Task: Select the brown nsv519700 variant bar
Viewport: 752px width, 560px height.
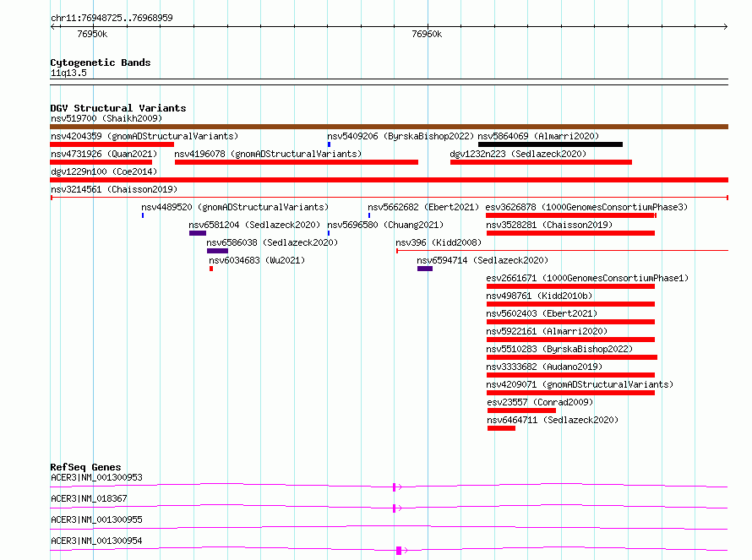Action: [x=389, y=127]
